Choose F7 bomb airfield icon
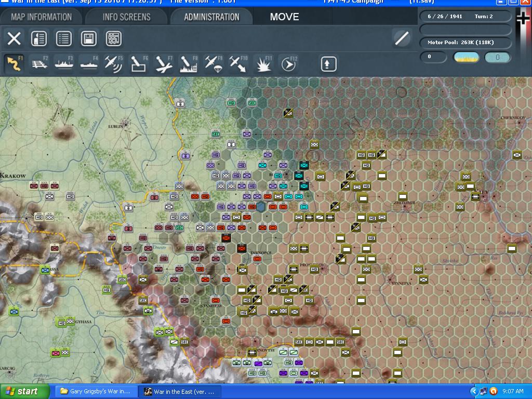Image resolution: width=532 pixels, height=399 pixels. click(164, 64)
